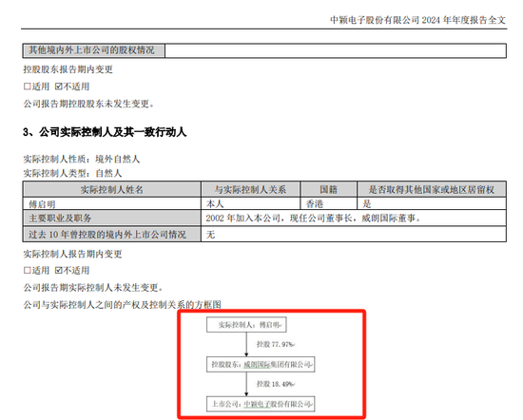This screenshot has height=420, width=523.
Task: Click the line 实际控制人性质:境外自然人
Action: pos(82,159)
